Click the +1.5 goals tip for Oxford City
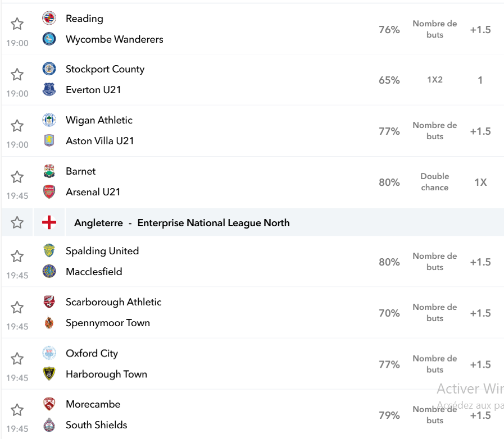Image resolution: width=504 pixels, height=439 pixels. tap(480, 364)
